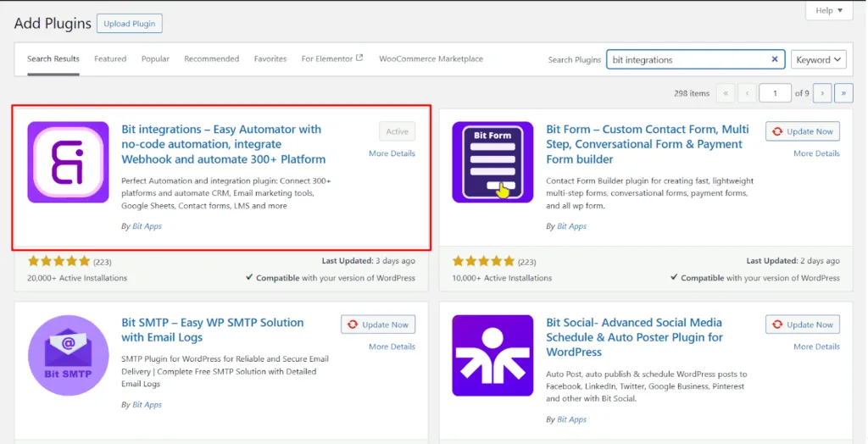
Task: Click the Bit integrations star rating
Action: [58, 261]
